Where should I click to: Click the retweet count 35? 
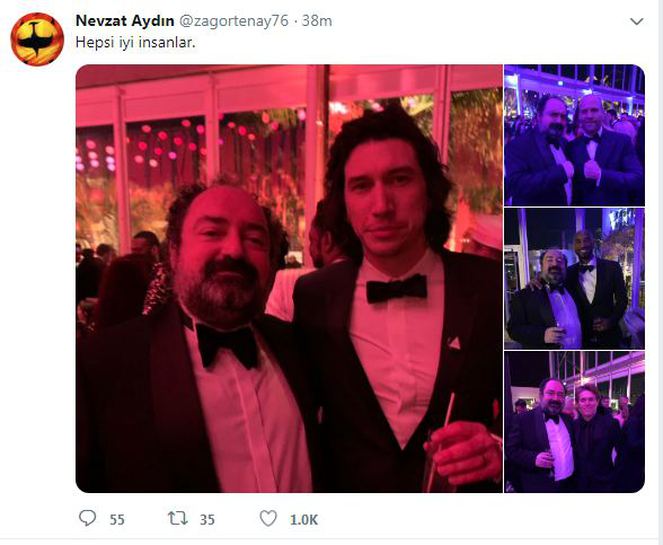[x=207, y=520]
